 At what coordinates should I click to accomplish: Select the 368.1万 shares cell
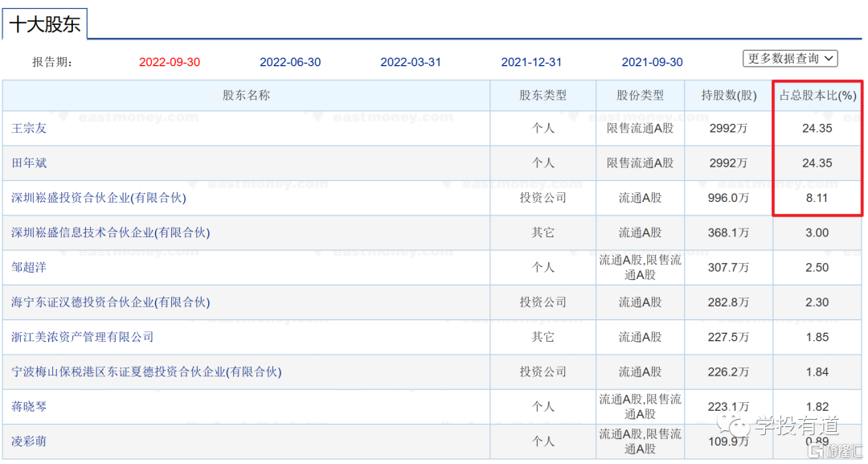click(728, 233)
